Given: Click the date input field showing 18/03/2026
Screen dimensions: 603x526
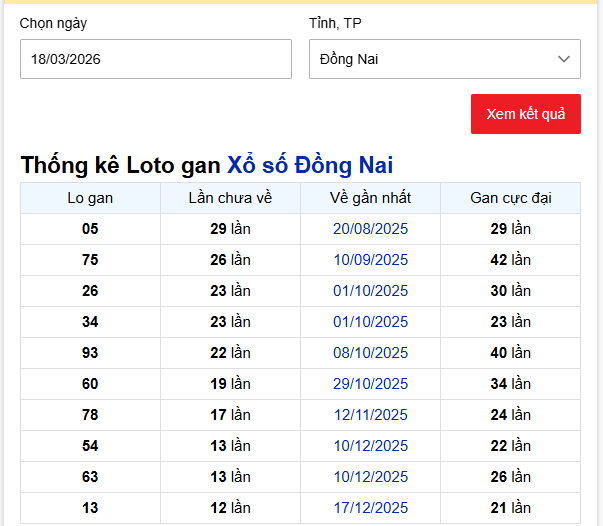Looking at the screenshot, I should click(x=155, y=59).
